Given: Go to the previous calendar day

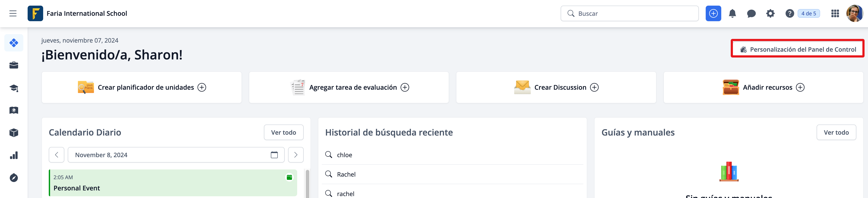Looking at the screenshot, I should pyautogui.click(x=57, y=155).
